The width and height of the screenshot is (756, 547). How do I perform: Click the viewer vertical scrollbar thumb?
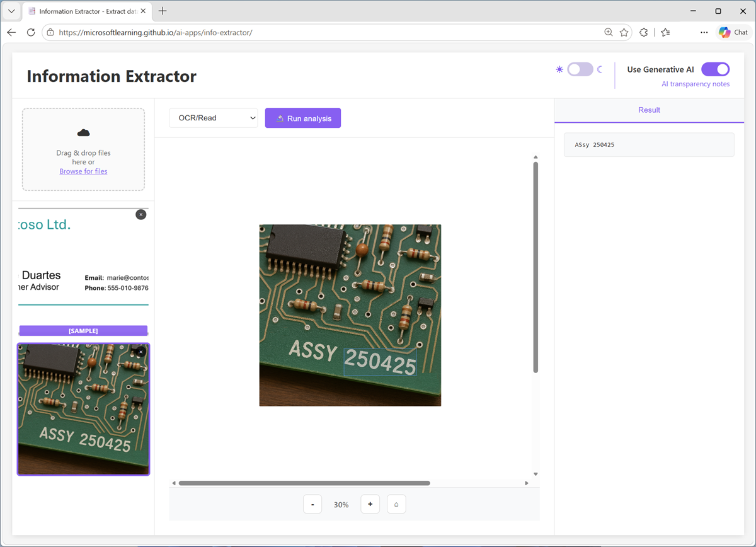point(535,267)
